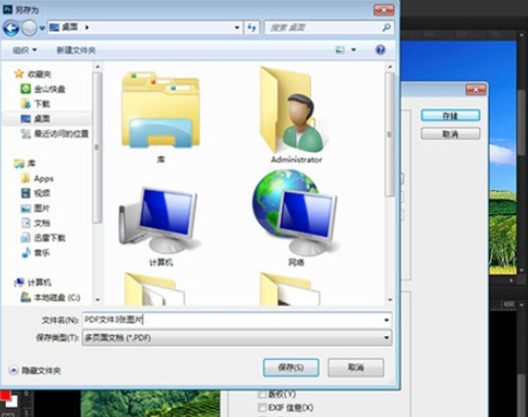
Task: Open 金山快盘 in the favorites sidebar
Action: click(x=43, y=89)
